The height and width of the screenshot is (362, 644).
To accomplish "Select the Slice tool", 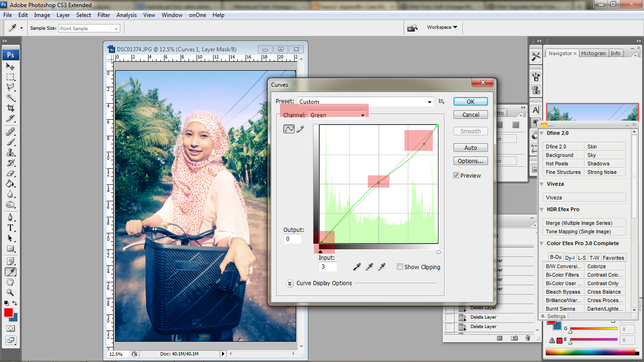I will (10, 118).
